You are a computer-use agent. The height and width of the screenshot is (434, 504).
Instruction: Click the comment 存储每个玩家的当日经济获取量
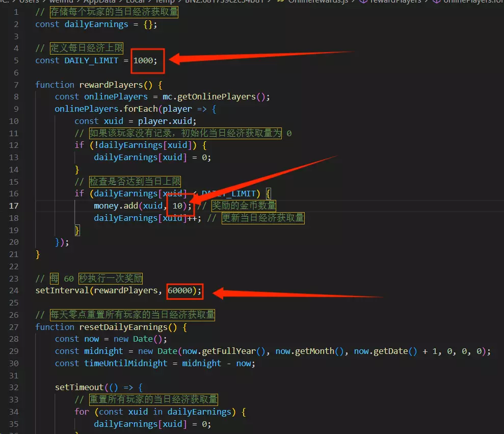[x=114, y=12]
